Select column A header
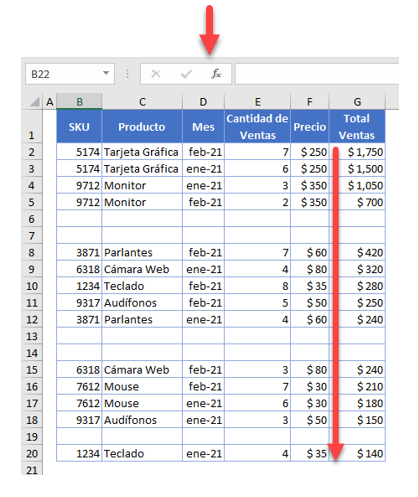The image size is (418, 497). tap(50, 102)
